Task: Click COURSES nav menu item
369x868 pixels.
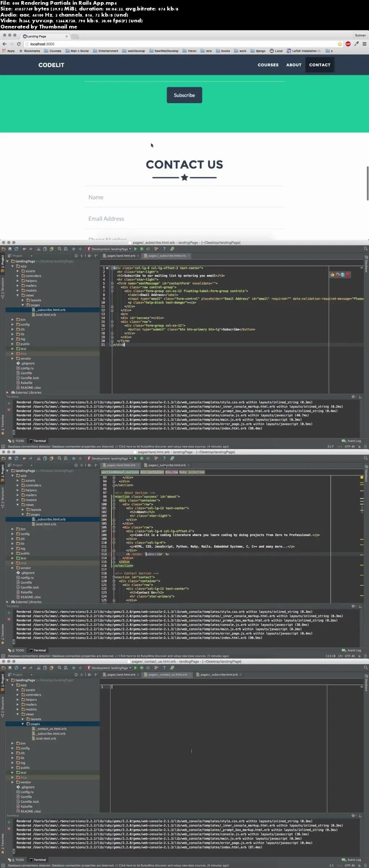Action: 268,65
